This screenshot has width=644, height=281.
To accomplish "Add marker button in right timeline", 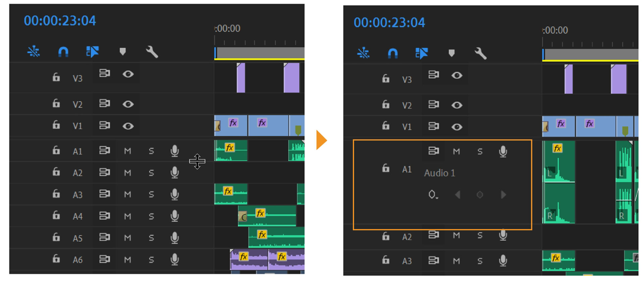I will point(451,53).
